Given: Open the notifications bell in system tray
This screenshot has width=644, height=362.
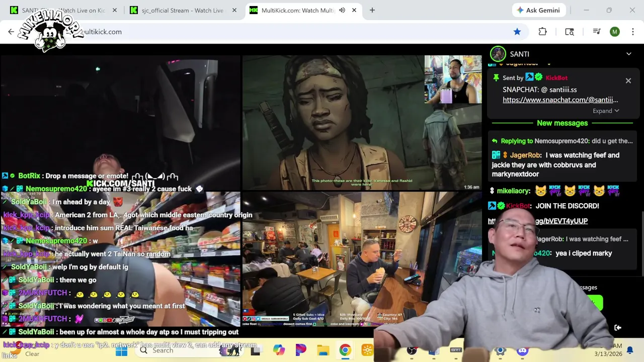Looking at the screenshot, I should (x=629, y=350).
